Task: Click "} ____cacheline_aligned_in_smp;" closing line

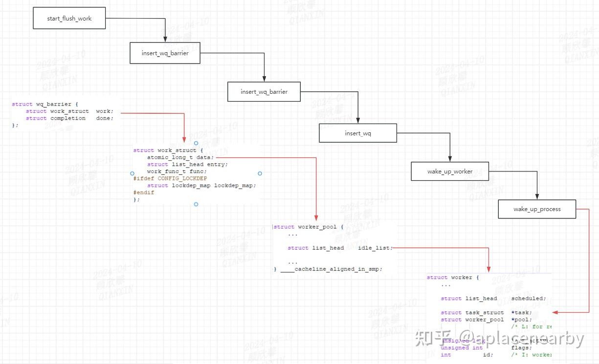Action: (x=328, y=269)
